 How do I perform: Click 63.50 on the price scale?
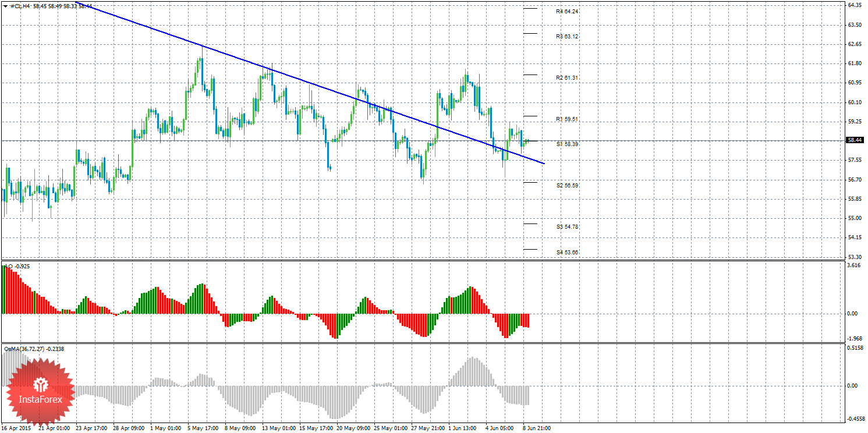(855, 25)
